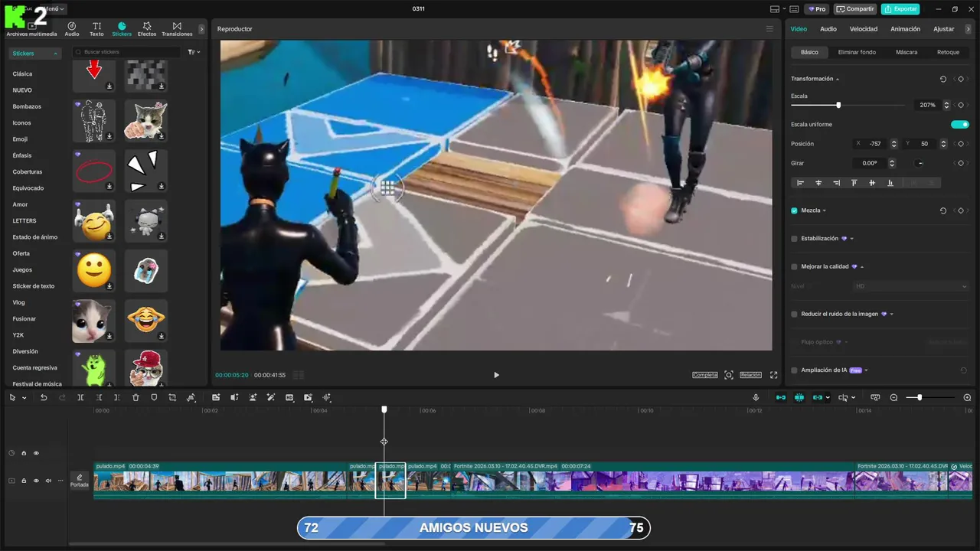The width and height of the screenshot is (980, 551).
Task: Click the Compartir button
Action: click(x=855, y=9)
